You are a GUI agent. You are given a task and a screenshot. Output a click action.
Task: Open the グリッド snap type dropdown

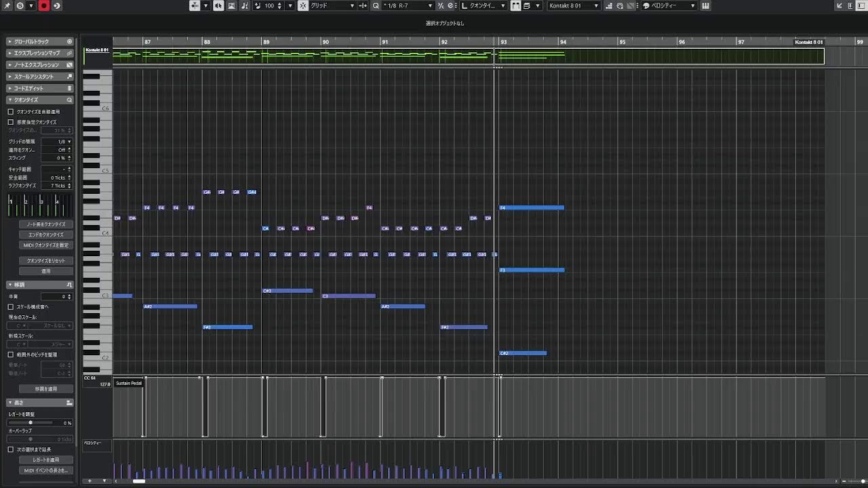[332, 5]
